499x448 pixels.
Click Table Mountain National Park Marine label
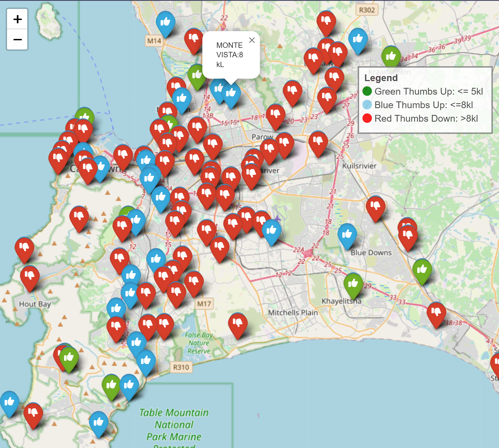click(174, 424)
